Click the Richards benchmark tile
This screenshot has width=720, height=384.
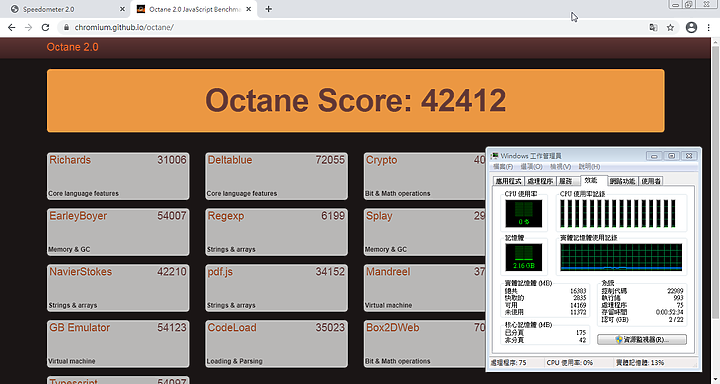coord(118,176)
